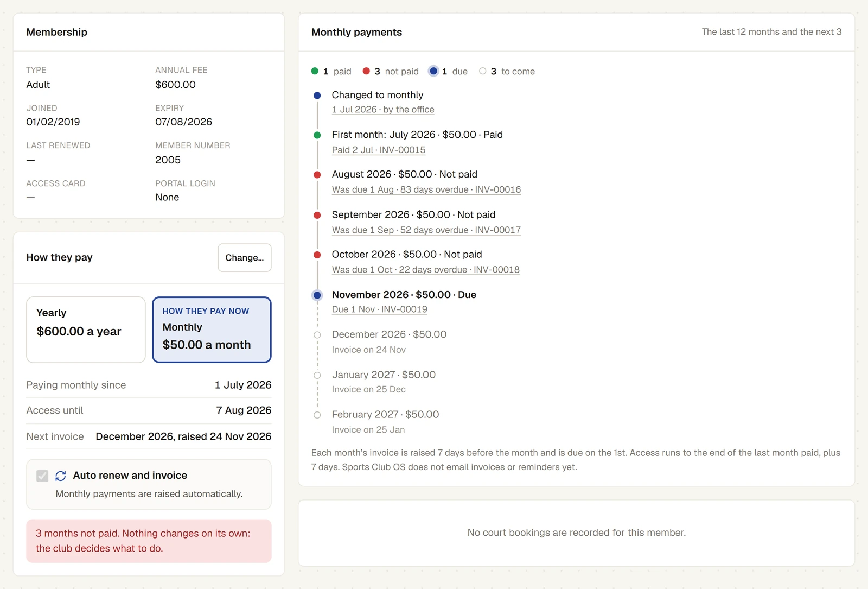Click the green paid legend dot
This screenshot has height=589, width=868.
click(x=315, y=71)
